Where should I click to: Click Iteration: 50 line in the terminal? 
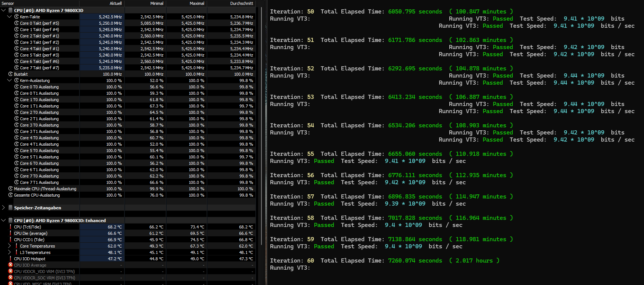[392, 12]
